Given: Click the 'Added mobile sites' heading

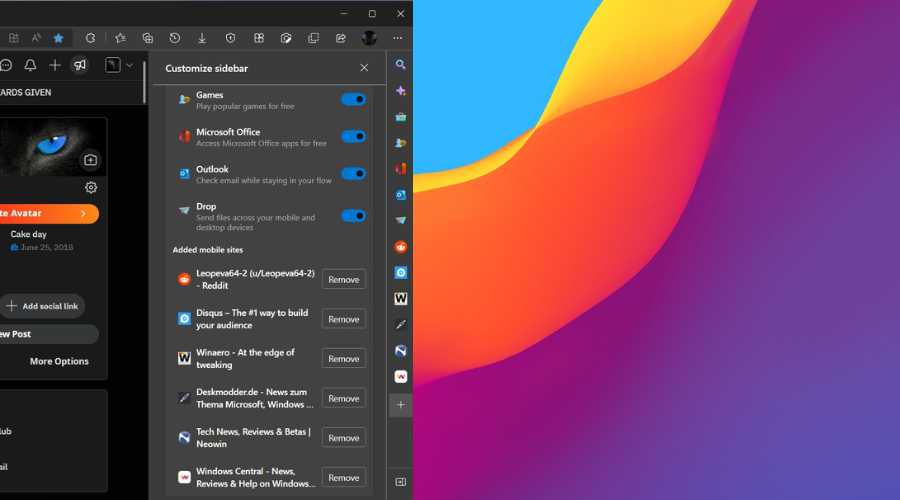Looking at the screenshot, I should [208, 250].
